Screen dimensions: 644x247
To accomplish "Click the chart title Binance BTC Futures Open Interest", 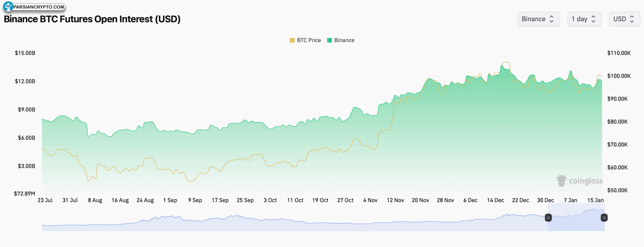I will pyautogui.click(x=92, y=19).
